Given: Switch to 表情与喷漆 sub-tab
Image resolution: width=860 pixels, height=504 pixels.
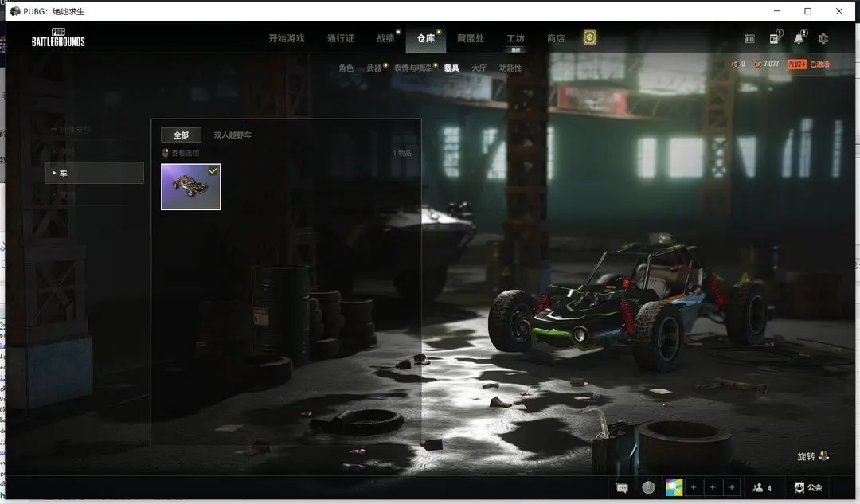Looking at the screenshot, I should pos(412,68).
